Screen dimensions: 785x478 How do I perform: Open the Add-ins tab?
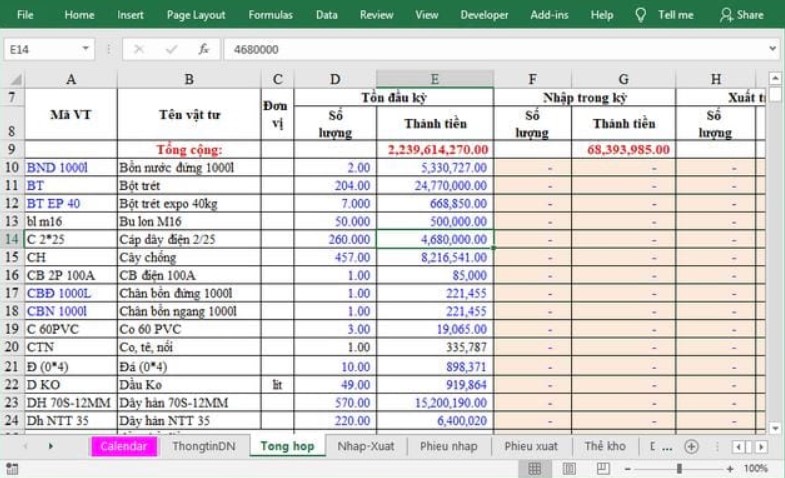[549, 15]
